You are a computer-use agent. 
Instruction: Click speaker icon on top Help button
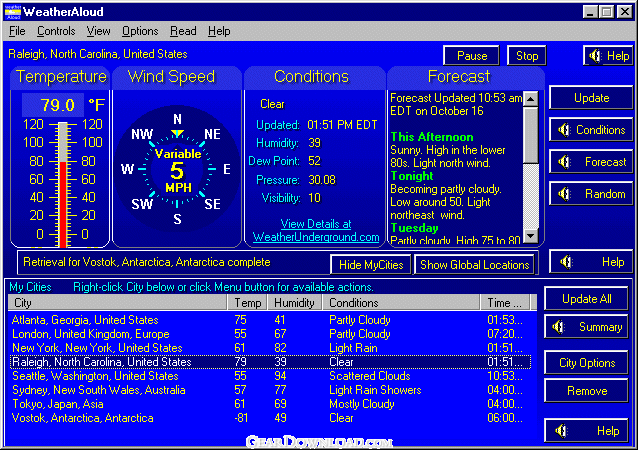click(x=595, y=56)
